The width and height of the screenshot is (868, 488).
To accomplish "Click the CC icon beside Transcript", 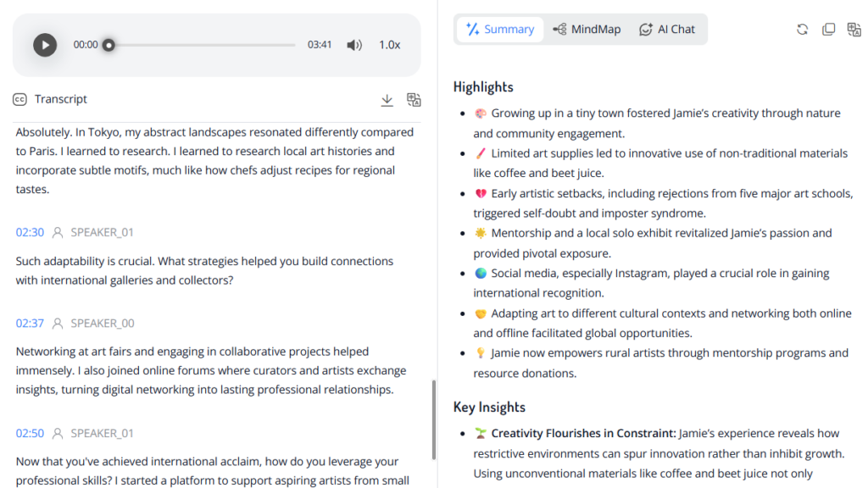I will 21,99.
